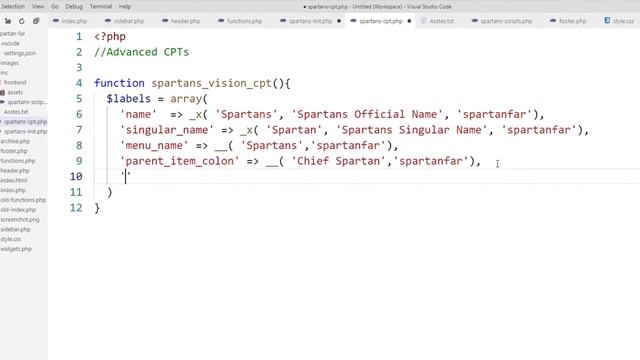Expand the images folder in explorer
This screenshot has width=640, height=360.
pos(10,63)
